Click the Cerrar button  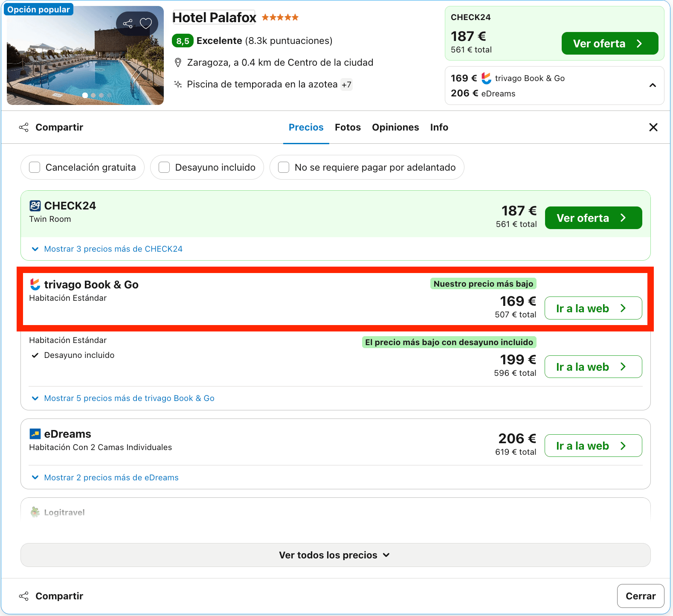click(x=641, y=596)
